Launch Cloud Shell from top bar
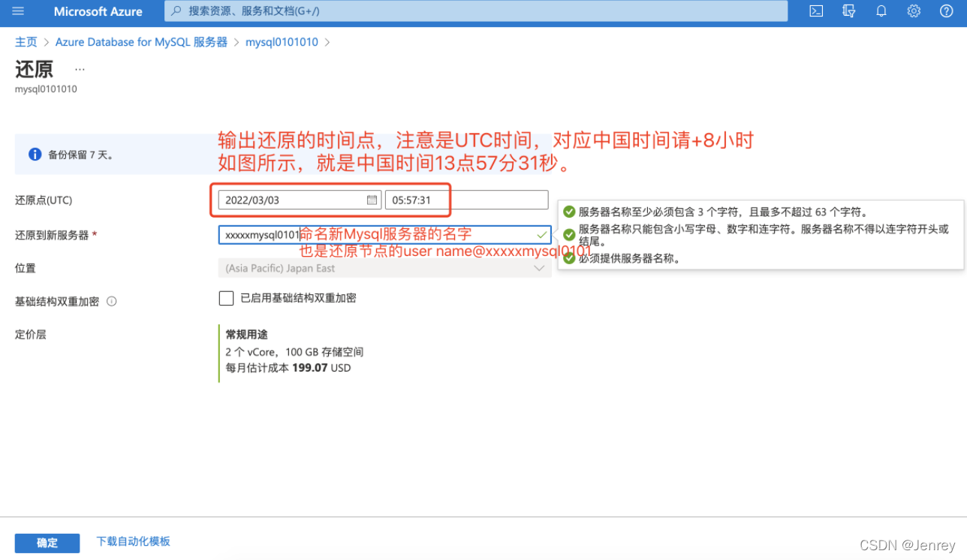The image size is (967, 560). point(816,11)
